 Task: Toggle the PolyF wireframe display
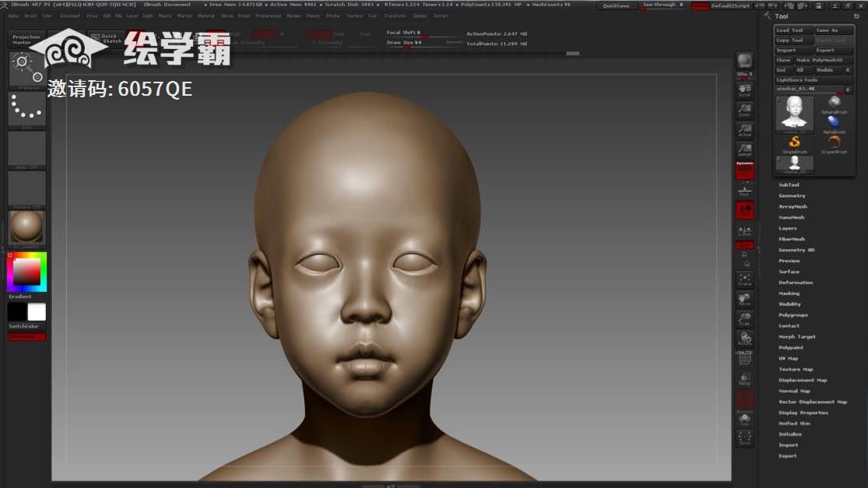click(744, 358)
